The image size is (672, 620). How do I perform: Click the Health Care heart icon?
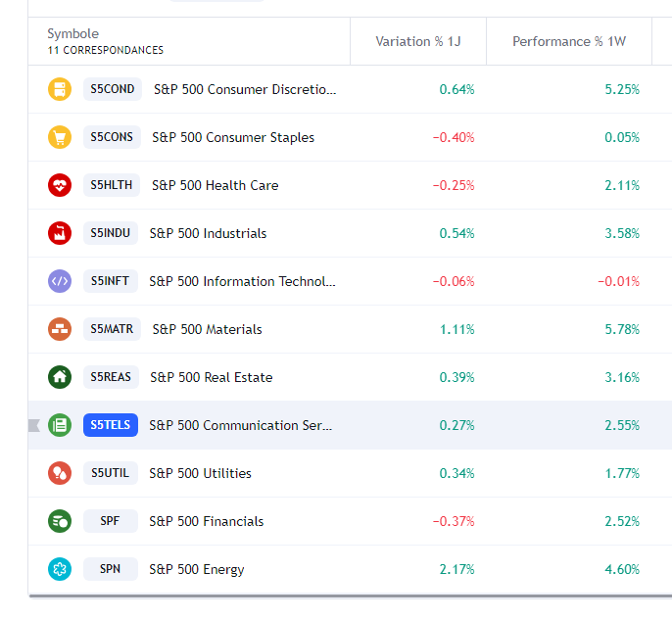pos(60,185)
